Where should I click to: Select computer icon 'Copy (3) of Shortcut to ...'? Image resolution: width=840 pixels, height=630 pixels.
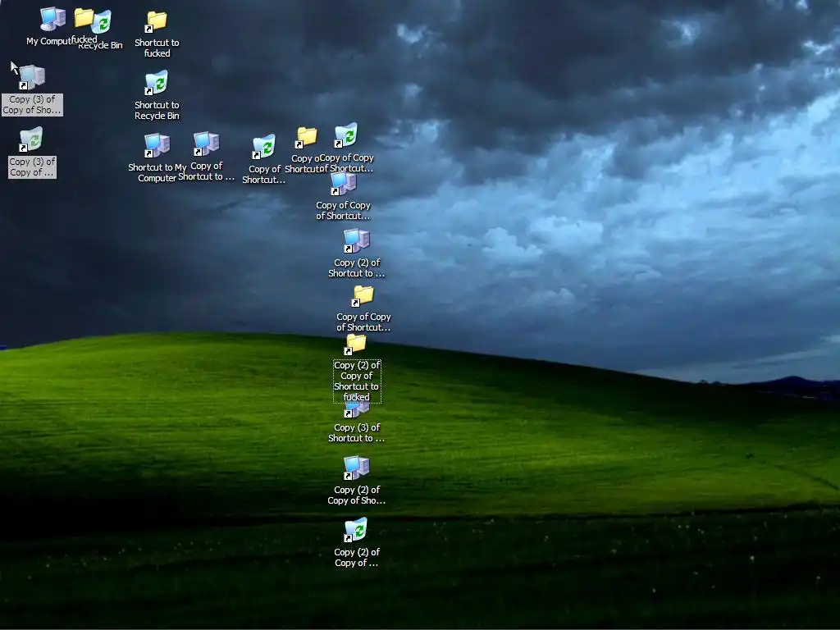pyautogui.click(x=357, y=410)
